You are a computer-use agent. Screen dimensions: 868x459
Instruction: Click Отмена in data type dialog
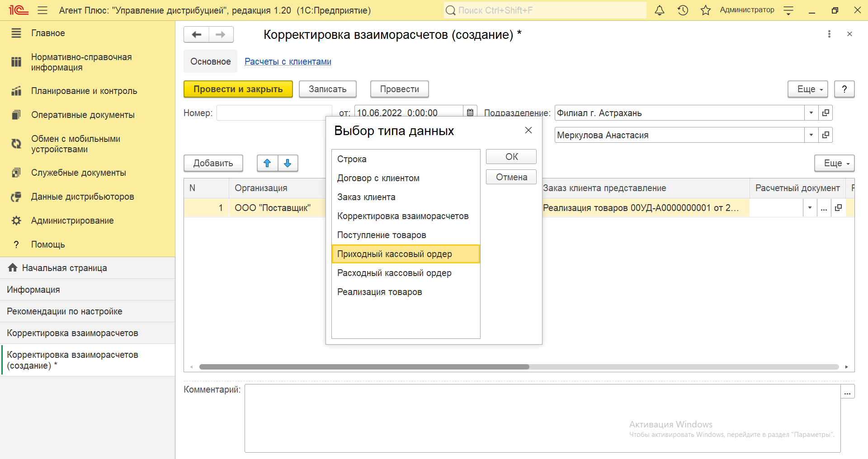(x=511, y=177)
